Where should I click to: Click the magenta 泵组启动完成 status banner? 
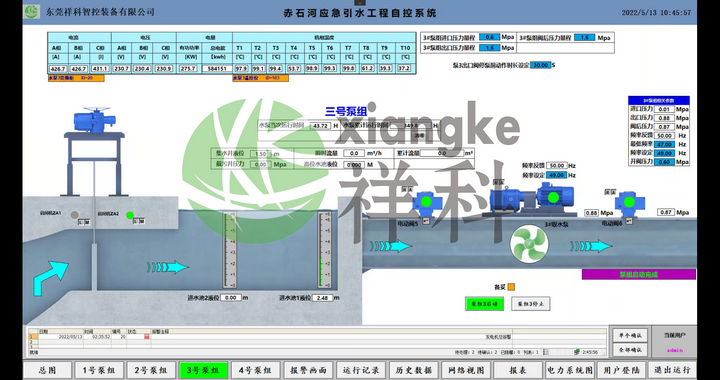pos(639,274)
